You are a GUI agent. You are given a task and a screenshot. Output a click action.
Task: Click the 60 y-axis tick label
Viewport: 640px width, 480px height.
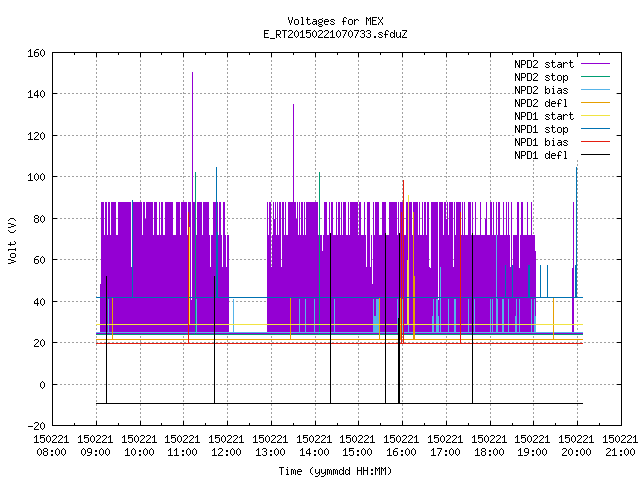coord(39,260)
